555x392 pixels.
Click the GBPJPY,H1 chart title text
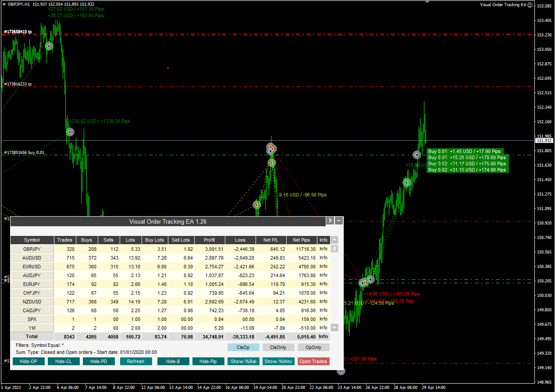click(x=19, y=4)
